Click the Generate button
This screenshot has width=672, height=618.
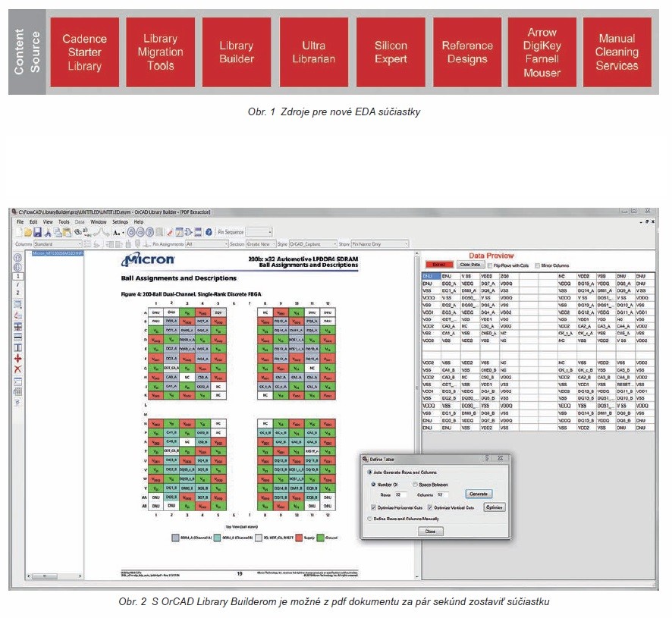point(479,494)
